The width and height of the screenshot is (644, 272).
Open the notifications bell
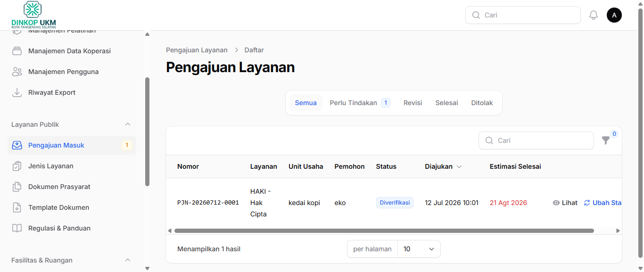point(594,15)
